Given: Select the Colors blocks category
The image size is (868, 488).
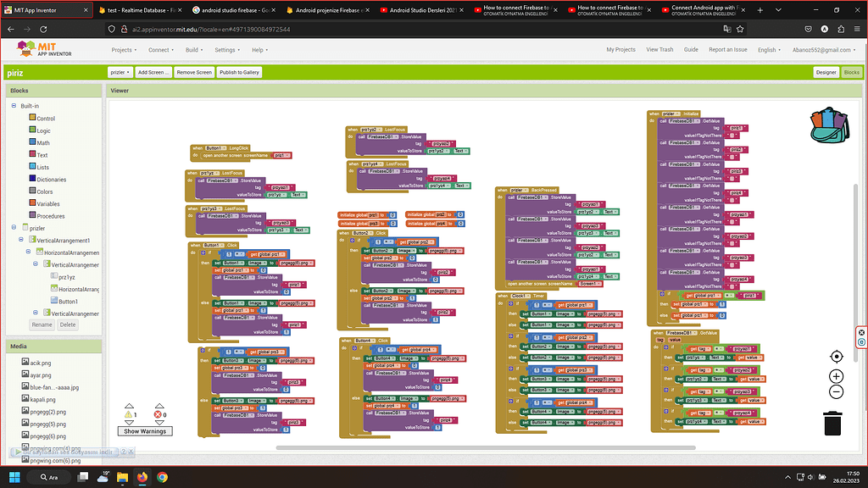Looking at the screenshot, I should point(44,191).
